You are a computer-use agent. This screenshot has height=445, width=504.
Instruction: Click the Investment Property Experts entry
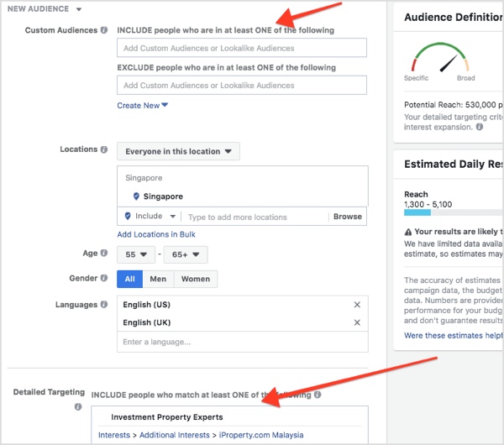[x=167, y=417]
